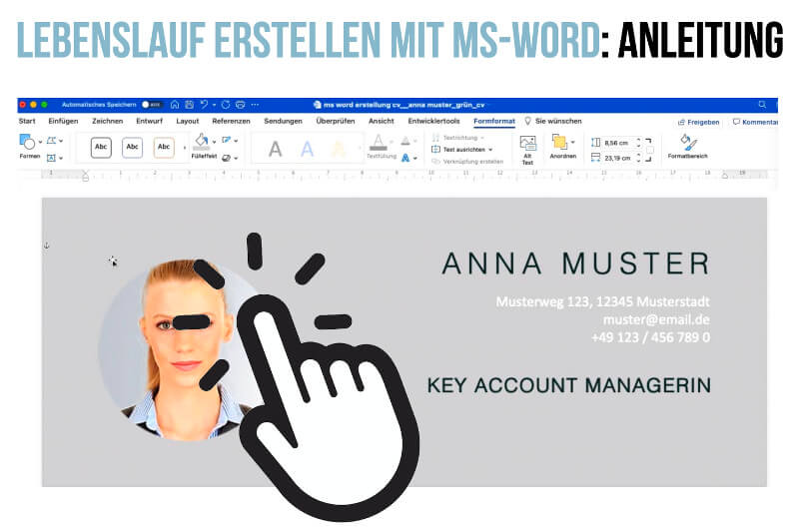The width and height of the screenshot is (799, 532).
Task: Click the KEY ACCOUNT MANAGERIN text
Action: click(568, 385)
